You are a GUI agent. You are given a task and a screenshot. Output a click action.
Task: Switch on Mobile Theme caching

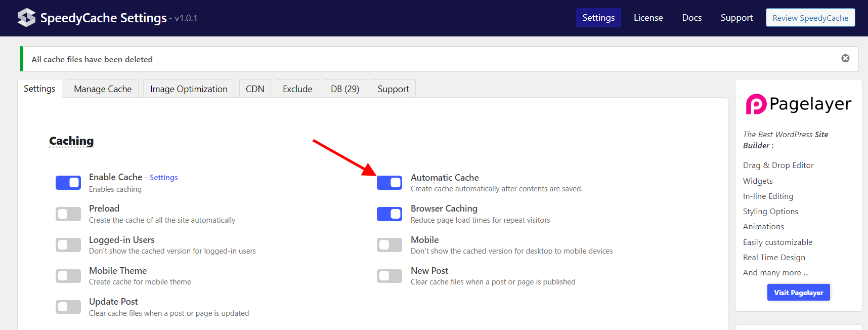[68, 276]
